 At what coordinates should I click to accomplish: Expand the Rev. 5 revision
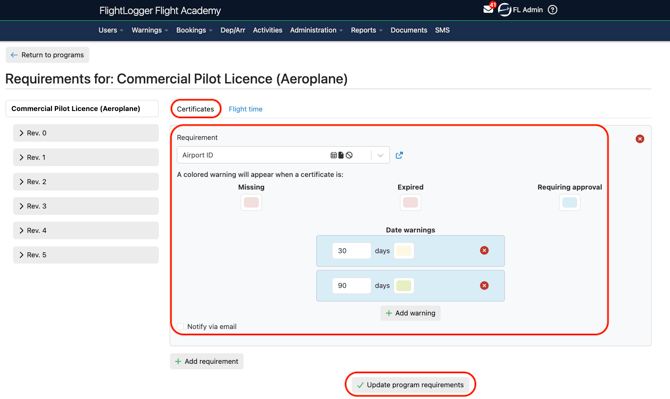pyautogui.click(x=86, y=255)
